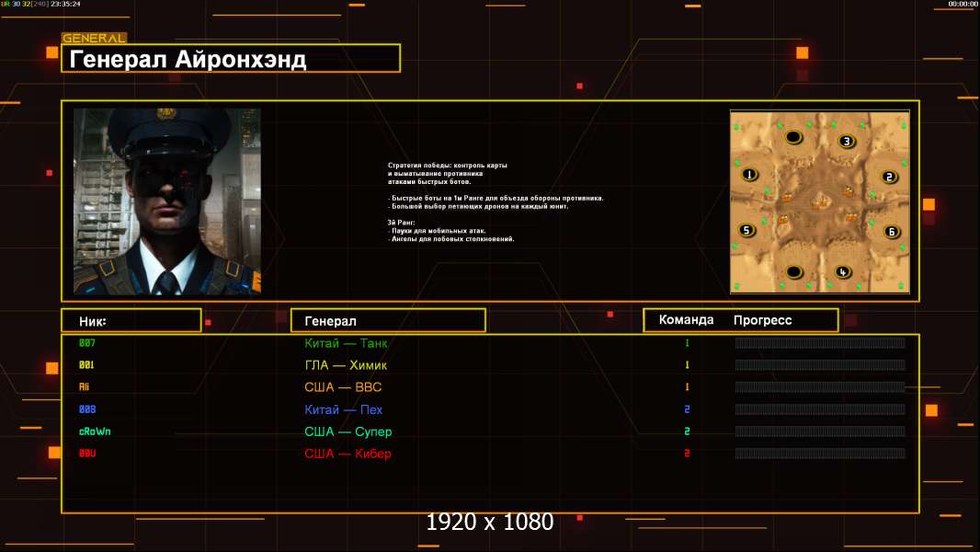Click Китай — Танк general entry
This screenshot has height=552, width=980.
click(x=346, y=343)
